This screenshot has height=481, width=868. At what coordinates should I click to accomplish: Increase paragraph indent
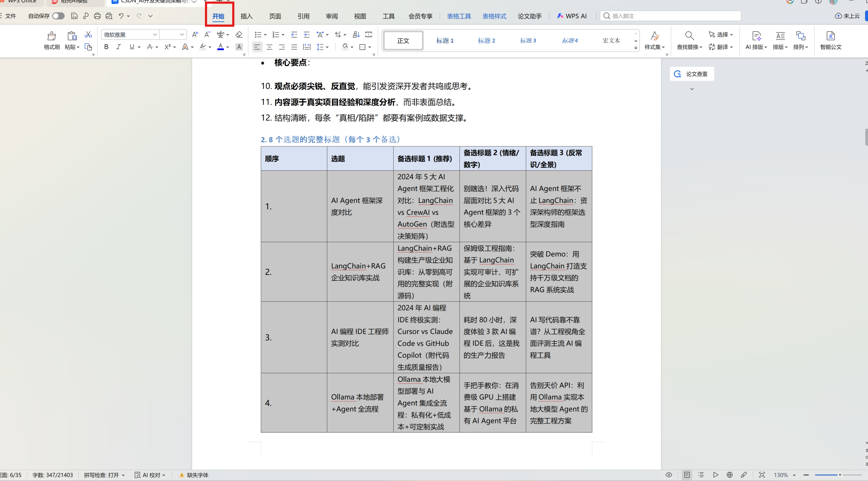click(x=307, y=34)
